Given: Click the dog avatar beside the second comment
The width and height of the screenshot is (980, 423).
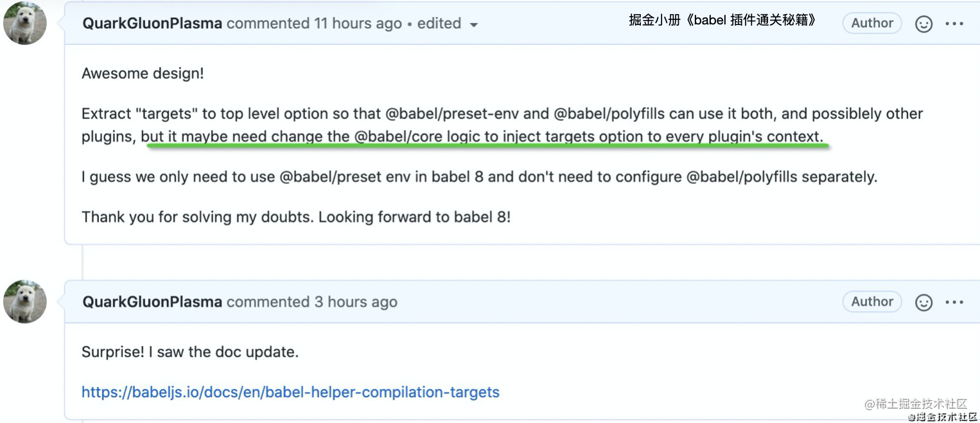Looking at the screenshot, I should pyautogui.click(x=25, y=301).
